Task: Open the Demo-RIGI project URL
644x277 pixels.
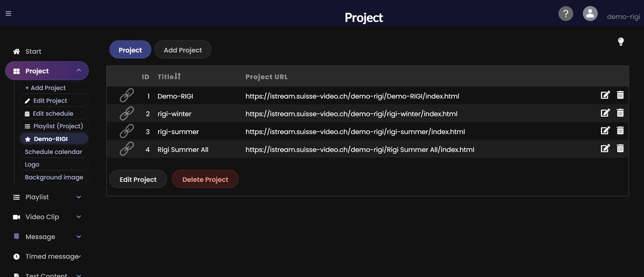Action: click(352, 96)
